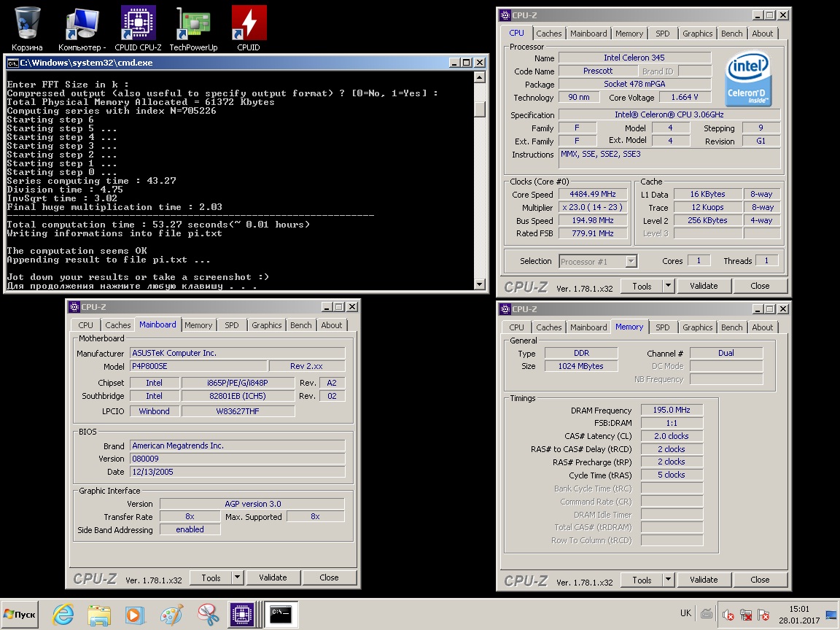This screenshot has width=840, height=630.
Task: Click Validate in CPU window
Action: pos(704,286)
